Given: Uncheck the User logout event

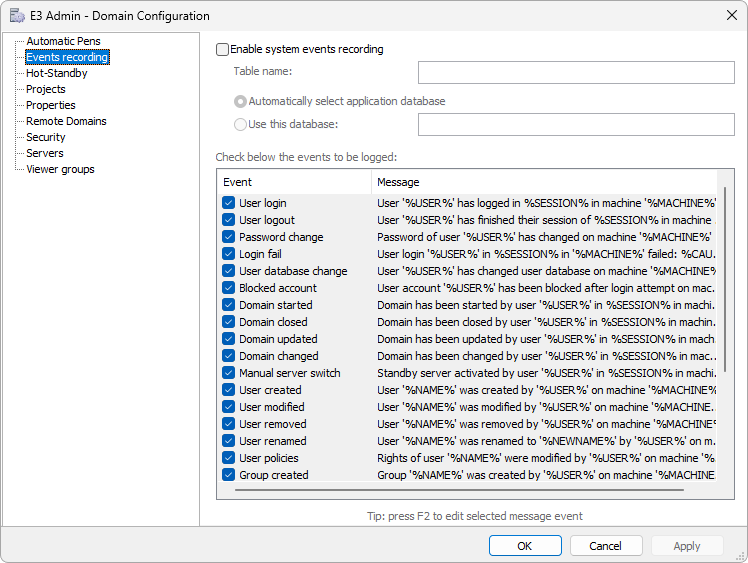Looking at the screenshot, I should pos(229,220).
